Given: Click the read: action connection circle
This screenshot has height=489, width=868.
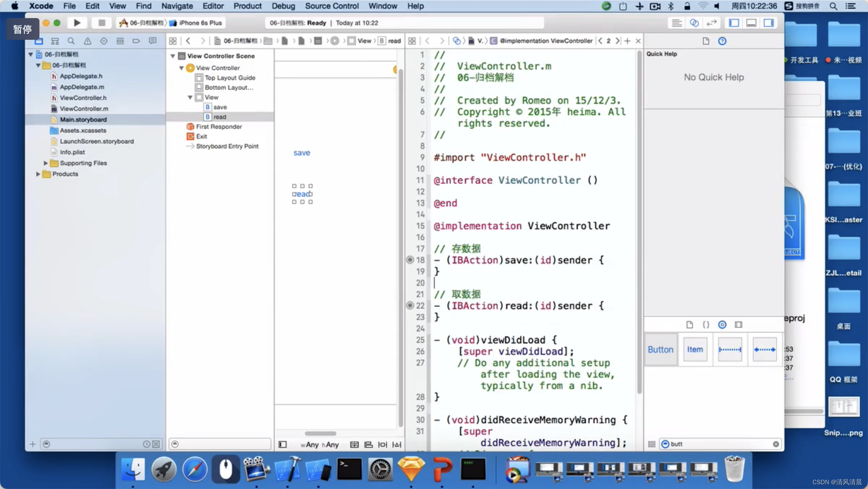Looking at the screenshot, I should (x=410, y=305).
